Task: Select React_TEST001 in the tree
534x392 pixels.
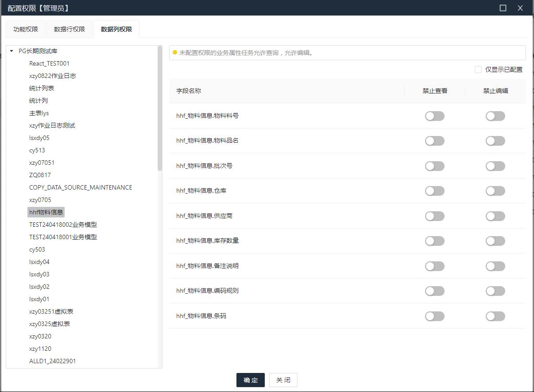Action: point(49,63)
